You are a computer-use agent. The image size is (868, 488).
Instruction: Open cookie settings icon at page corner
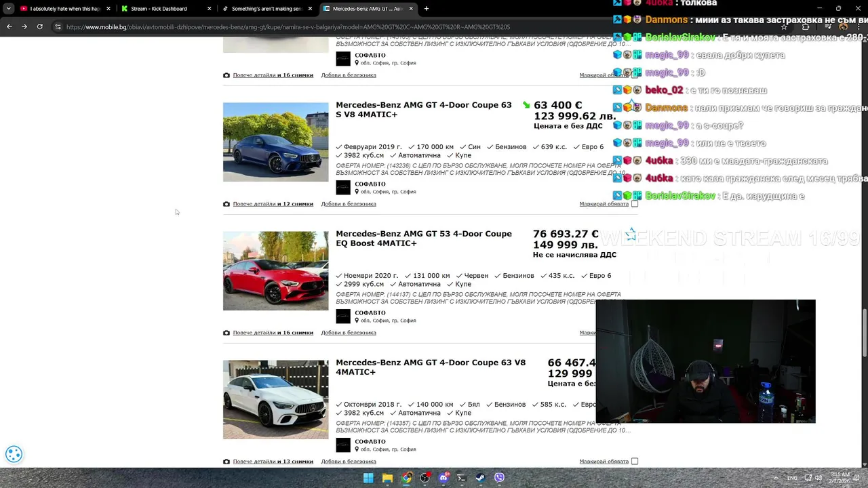(x=14, y=454)
